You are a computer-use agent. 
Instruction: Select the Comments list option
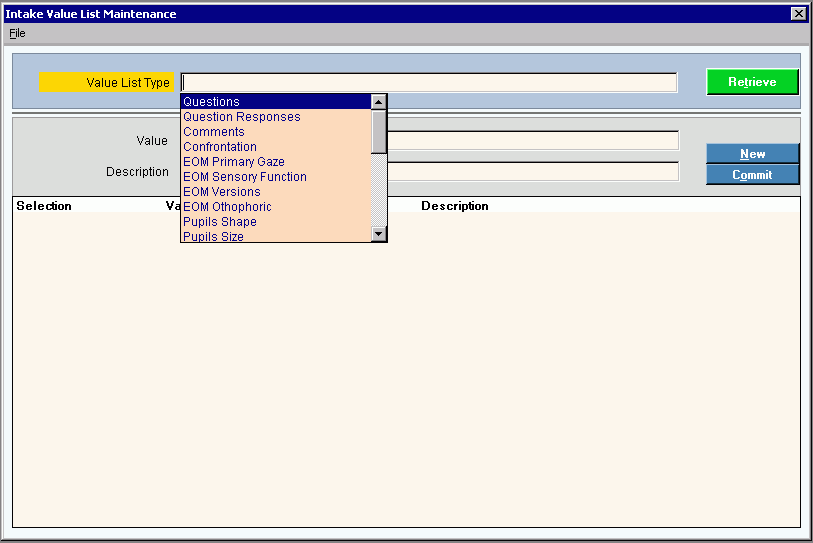coord(213,132)
